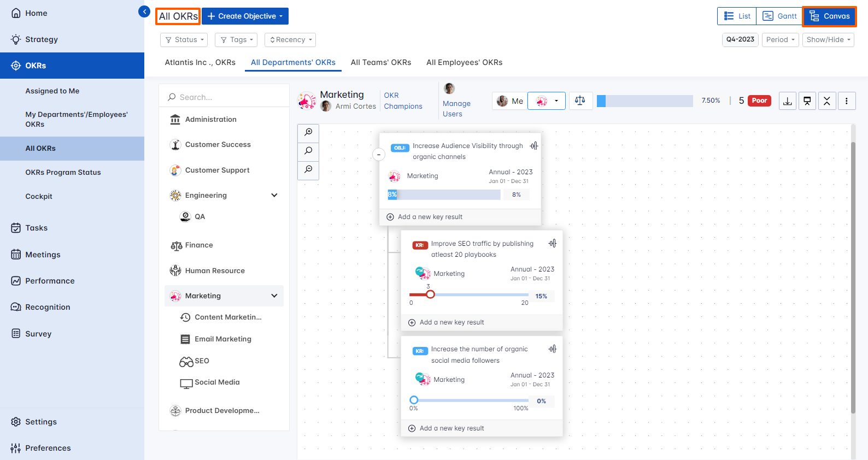Click the Create Objective button
Image resolution: width=868 pixels, height=460 pixels.
245,16
